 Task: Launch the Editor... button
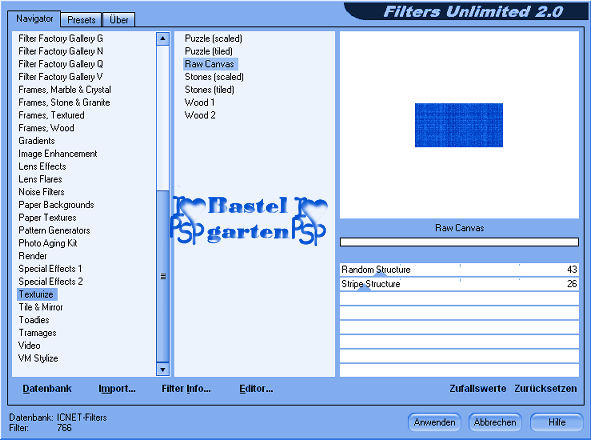click(256, 389)
